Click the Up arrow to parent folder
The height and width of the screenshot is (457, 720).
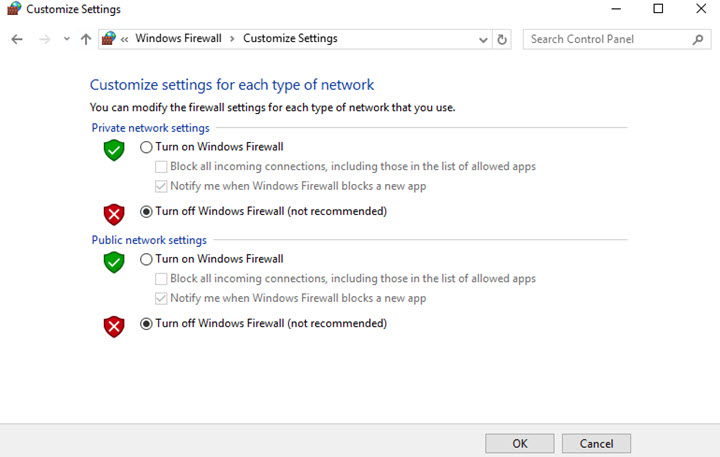tap(85, 39)
